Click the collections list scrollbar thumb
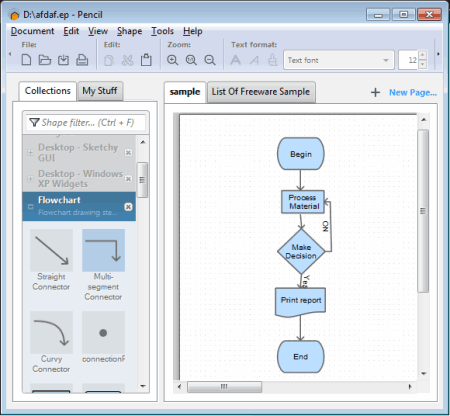 pos(142,180)
